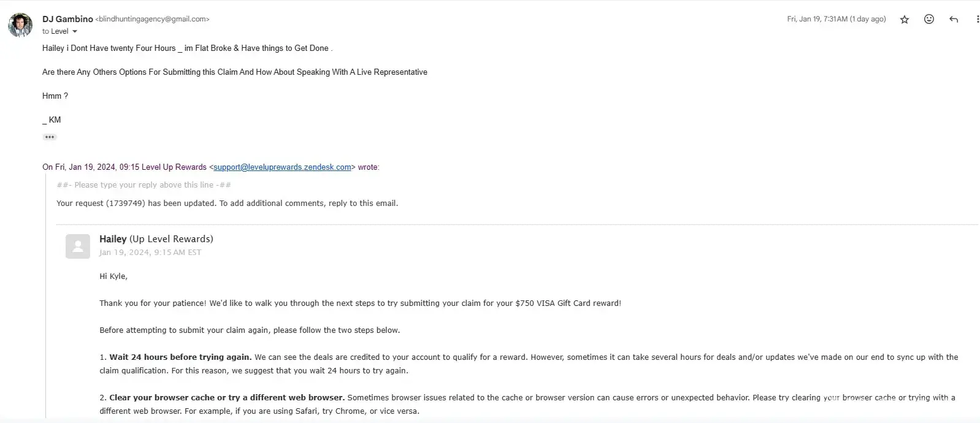Click the bold "Wait 24 hours before trying again" text
Viewport: 980px width, 423px height.
pos(180,357)
